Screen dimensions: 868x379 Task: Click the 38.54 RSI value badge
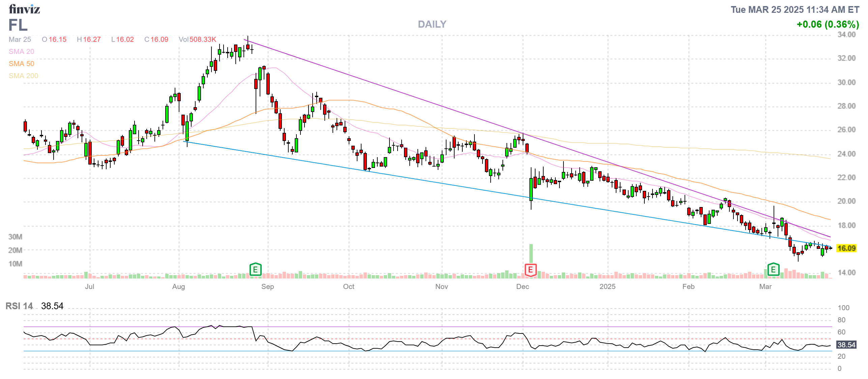pyautogui.click(x=846, y=345)
